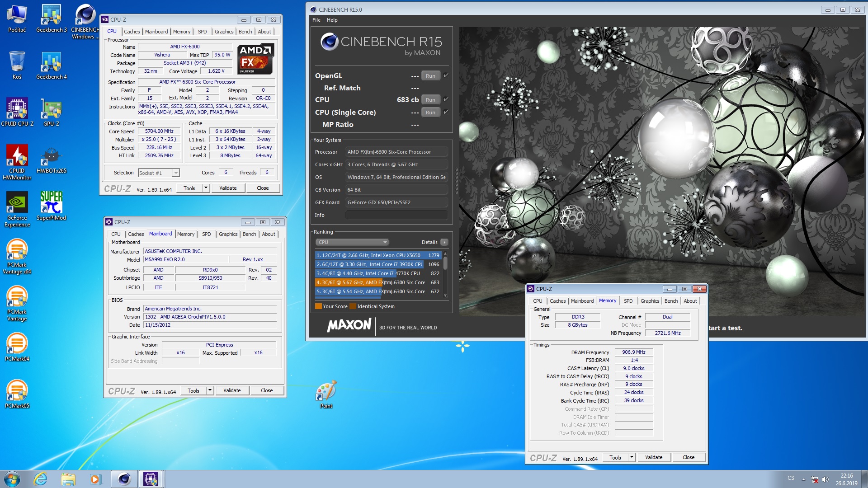Run the CPU benchmark

430,99
